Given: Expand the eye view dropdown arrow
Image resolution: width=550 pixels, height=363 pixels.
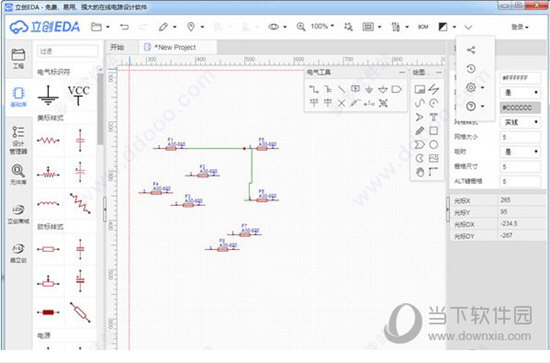Looking at the screenshot, I should (285, 27).
